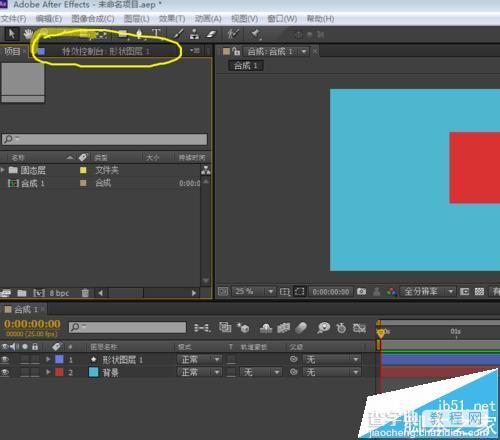
Task: Click the blue label swatch of 背景 layer
Action: pyautogui.click(x=94, y=372)
